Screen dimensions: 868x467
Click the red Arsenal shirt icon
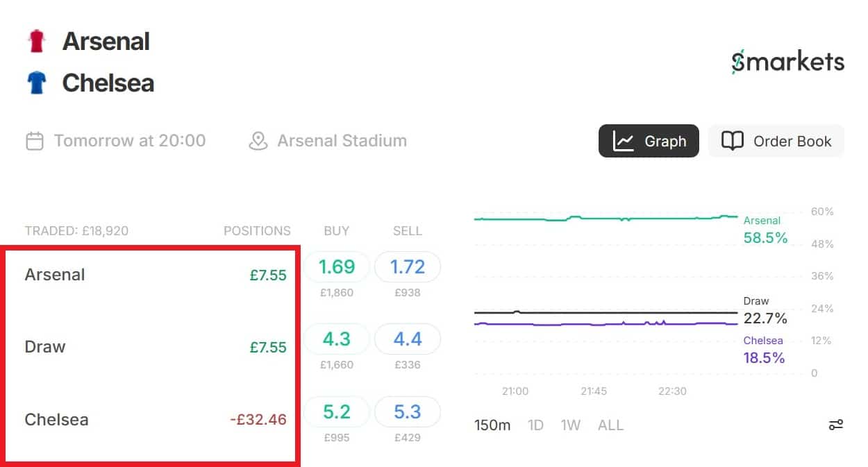click(x=37, y=42)
